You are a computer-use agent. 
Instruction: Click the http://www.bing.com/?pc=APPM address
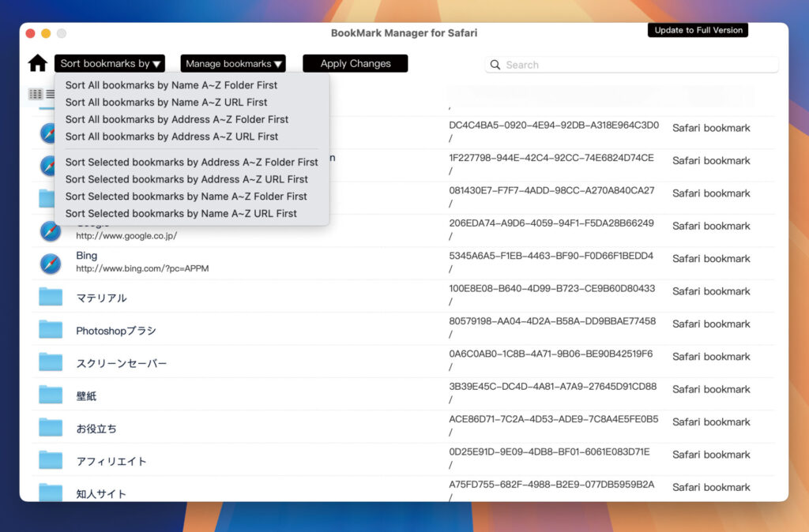pyautogui.click(x=142, y=268)
